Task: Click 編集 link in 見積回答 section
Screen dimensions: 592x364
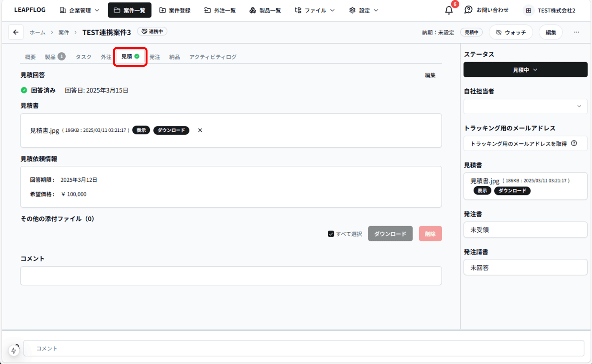Action: (430, 75)
